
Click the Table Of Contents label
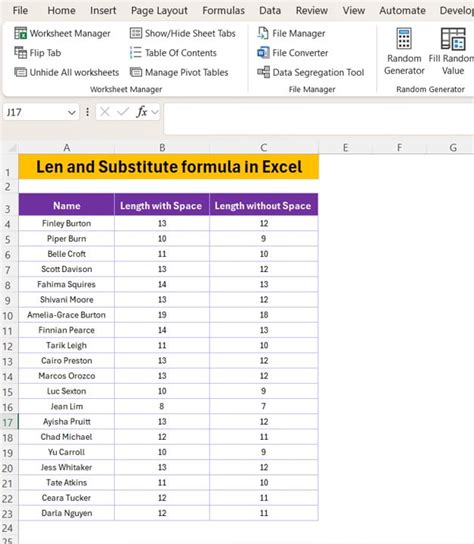[181, 53]
